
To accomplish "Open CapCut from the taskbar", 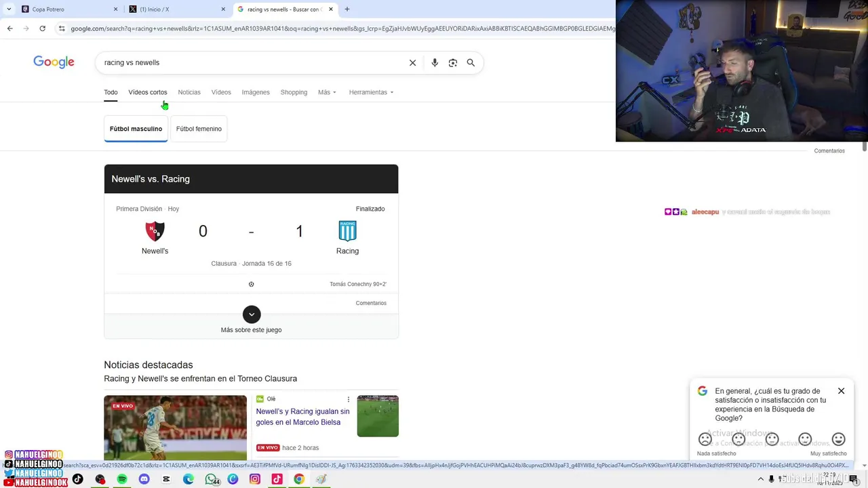I will (x=166, y=479).
